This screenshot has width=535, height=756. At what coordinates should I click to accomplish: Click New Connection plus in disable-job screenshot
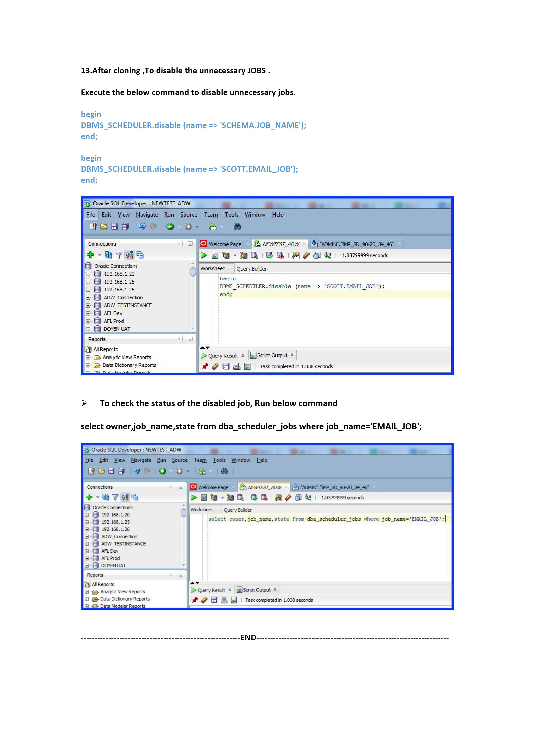tap(90, 255)
